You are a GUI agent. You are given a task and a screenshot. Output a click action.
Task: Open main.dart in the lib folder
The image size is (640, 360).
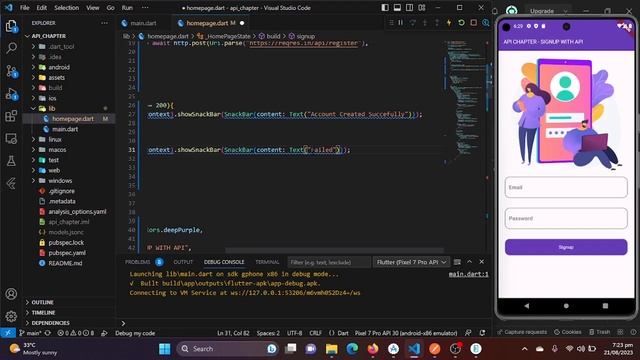[65, 129]
